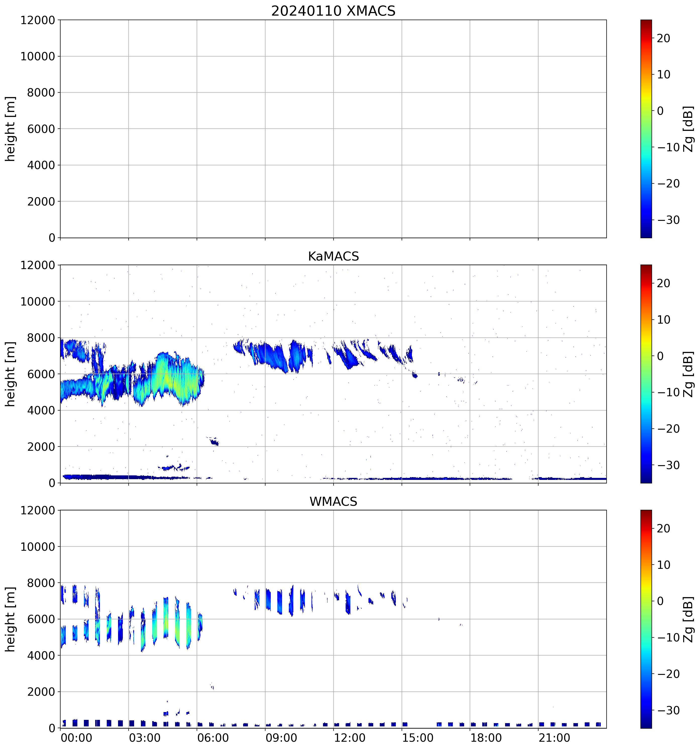Click the 15:00 time axis label
This screenshot has width=700, height=749.
coord(418,738)
